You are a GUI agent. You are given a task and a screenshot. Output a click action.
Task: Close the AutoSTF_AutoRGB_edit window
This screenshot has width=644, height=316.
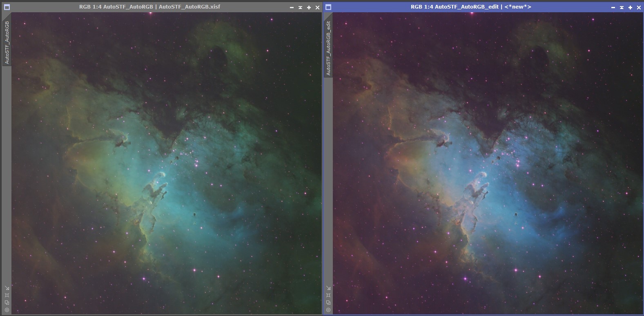coord(639,7)
